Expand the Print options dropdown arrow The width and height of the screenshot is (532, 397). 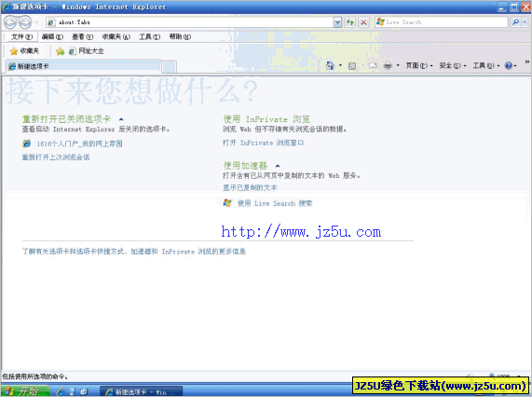398,65
